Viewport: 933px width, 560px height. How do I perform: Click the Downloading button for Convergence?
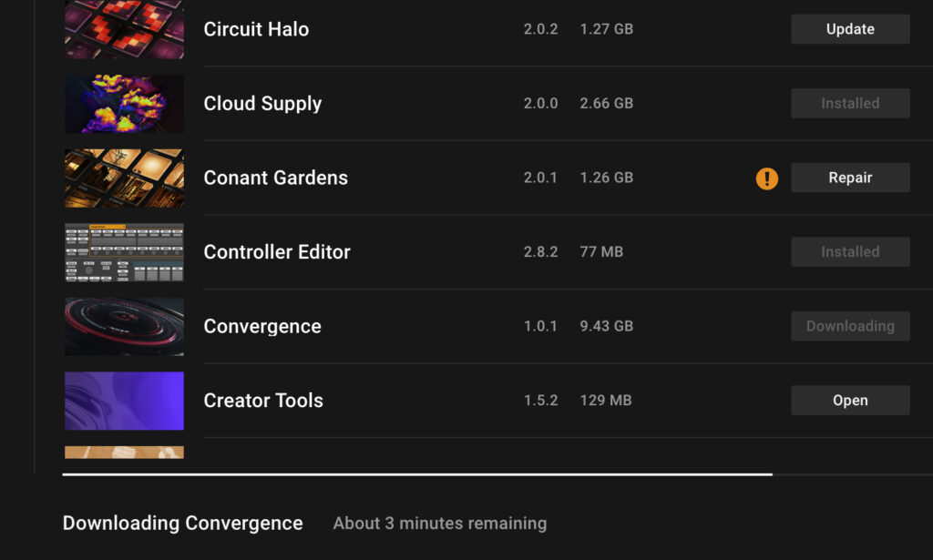coord(850,326)
